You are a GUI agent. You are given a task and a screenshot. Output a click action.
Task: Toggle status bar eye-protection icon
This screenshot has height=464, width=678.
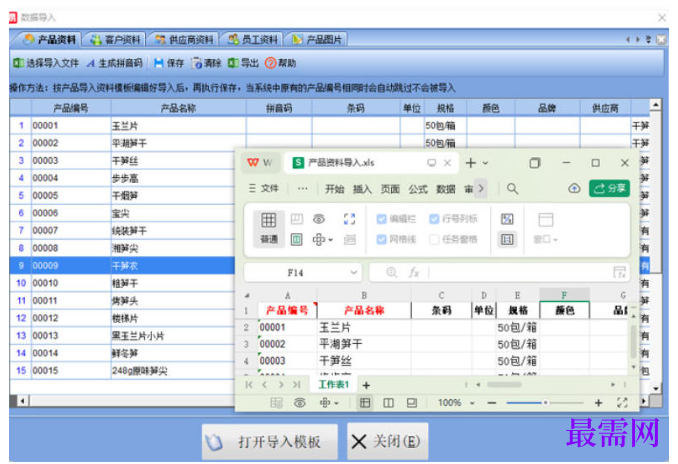click(300, 403)
